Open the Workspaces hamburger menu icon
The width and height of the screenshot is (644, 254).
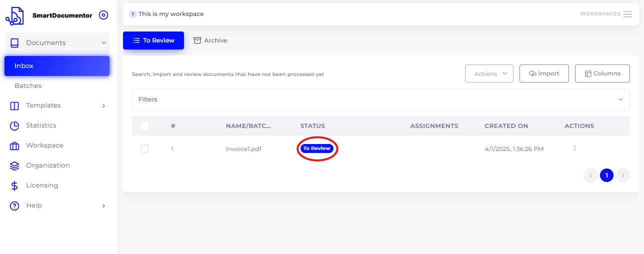(627, 14)
